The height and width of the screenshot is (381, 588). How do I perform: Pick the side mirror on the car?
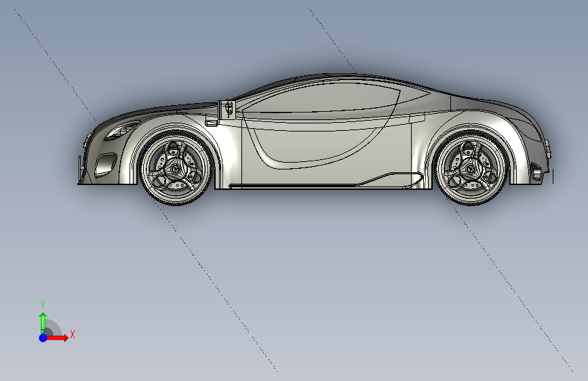[x=227, y=109]
